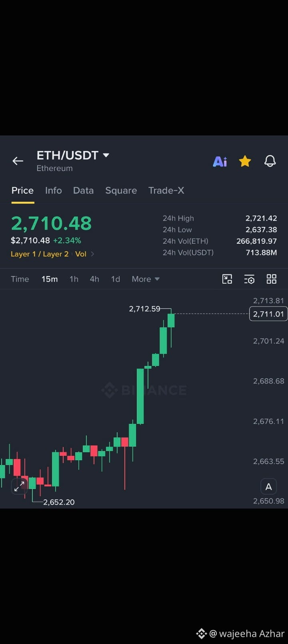Select the Time line chart option
288x644 pixels.
tap(20, 279)
